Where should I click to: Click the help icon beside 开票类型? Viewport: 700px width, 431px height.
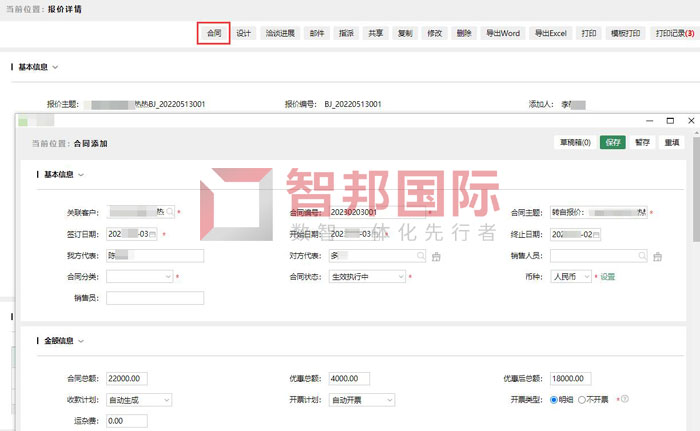[624, 400]
